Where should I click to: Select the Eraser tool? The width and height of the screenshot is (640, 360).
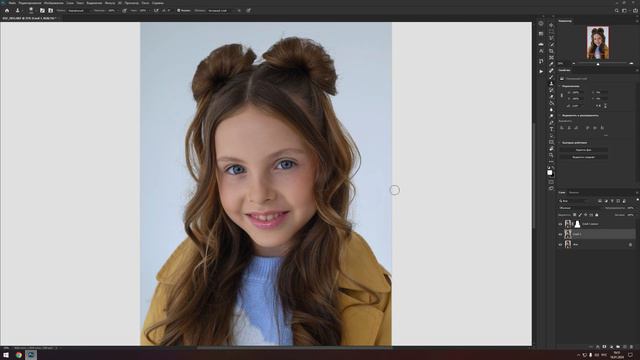[x=551, y=96]
